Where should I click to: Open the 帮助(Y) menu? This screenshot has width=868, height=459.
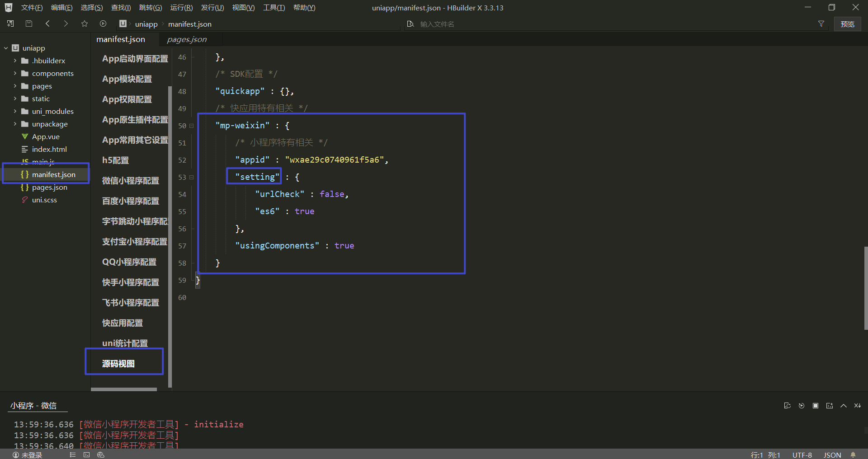[x=304, y=8]
